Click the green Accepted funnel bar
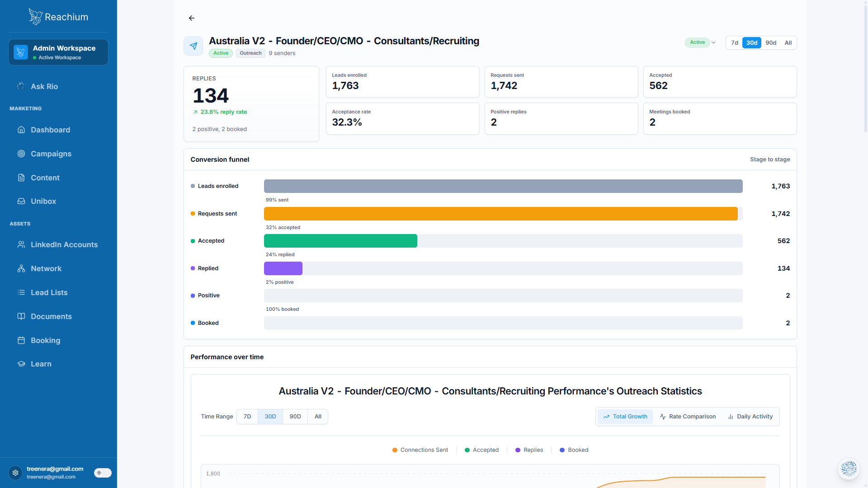Image resolution: width=868 pixels, height=488 pixels. 340,241
